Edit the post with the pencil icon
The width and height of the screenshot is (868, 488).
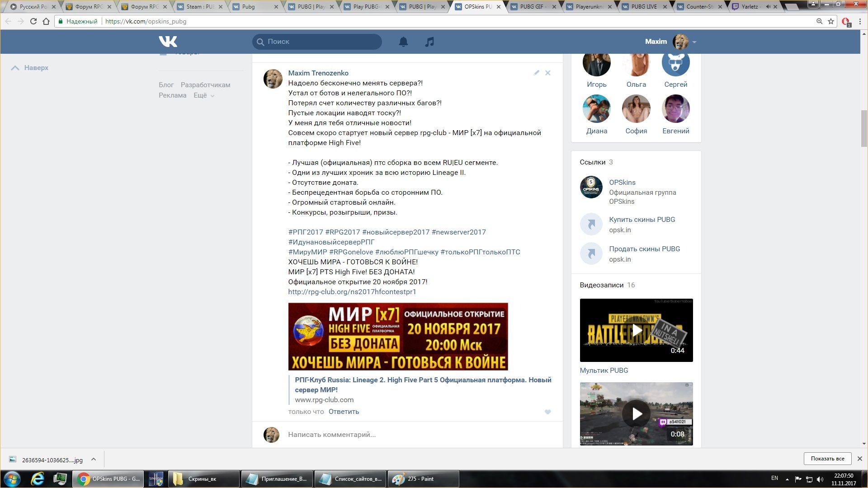point(536,73)
